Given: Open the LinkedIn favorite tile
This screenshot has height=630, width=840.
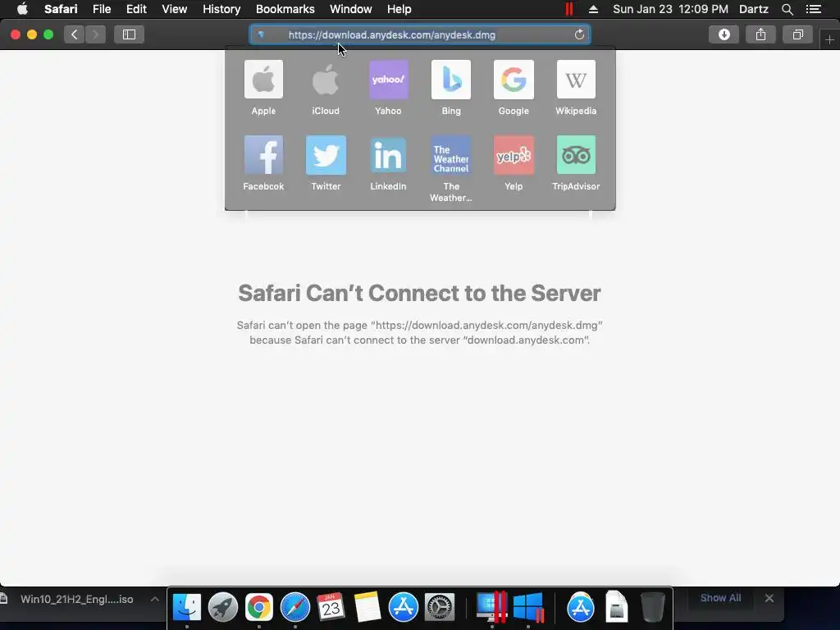Looking at the screenshot, I should tap(388, 163).
